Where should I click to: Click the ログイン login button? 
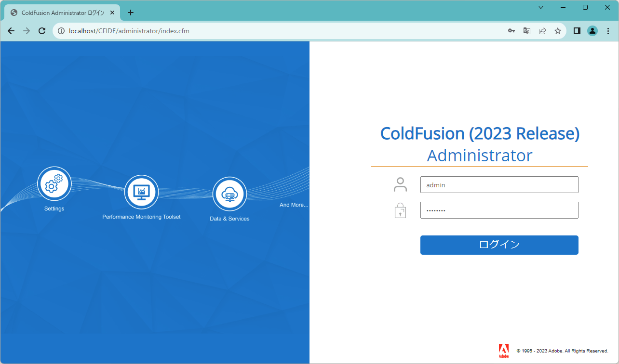click(x=499, y=245)
